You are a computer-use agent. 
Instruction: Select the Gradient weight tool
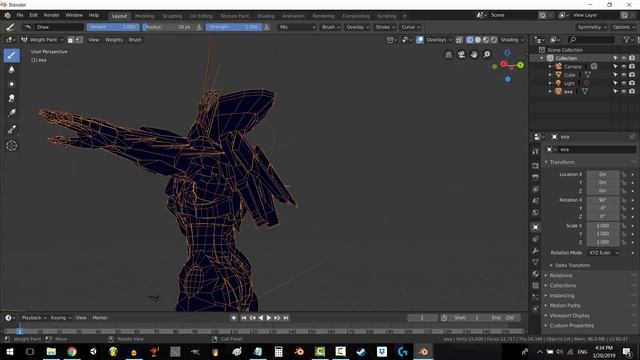tap(11, 113)
